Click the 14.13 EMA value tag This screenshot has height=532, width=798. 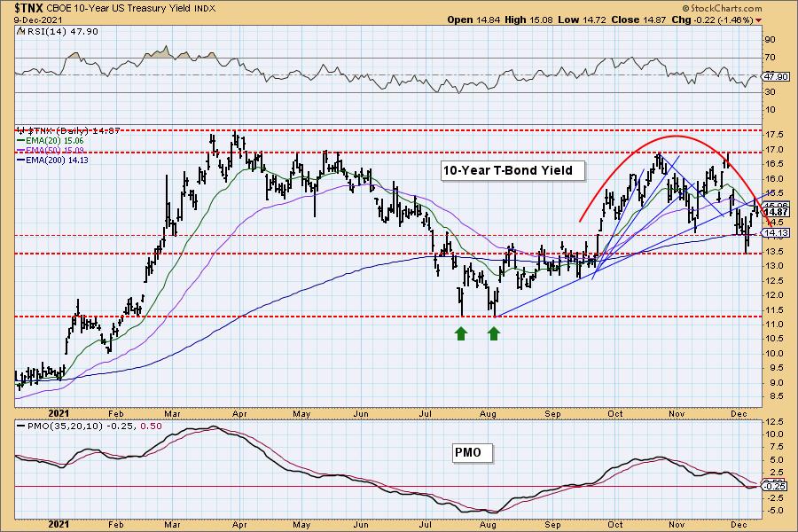click(777, 232)
